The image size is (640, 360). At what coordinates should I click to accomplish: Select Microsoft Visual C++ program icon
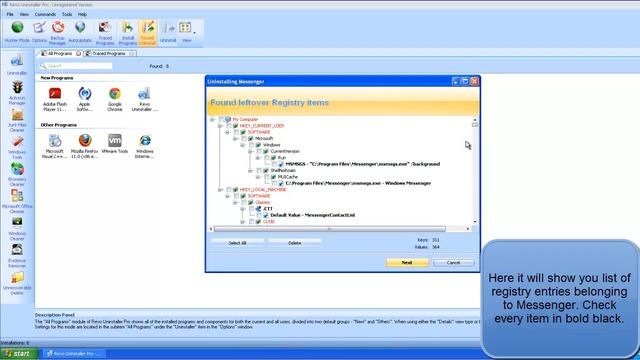(x=55, y=146)
